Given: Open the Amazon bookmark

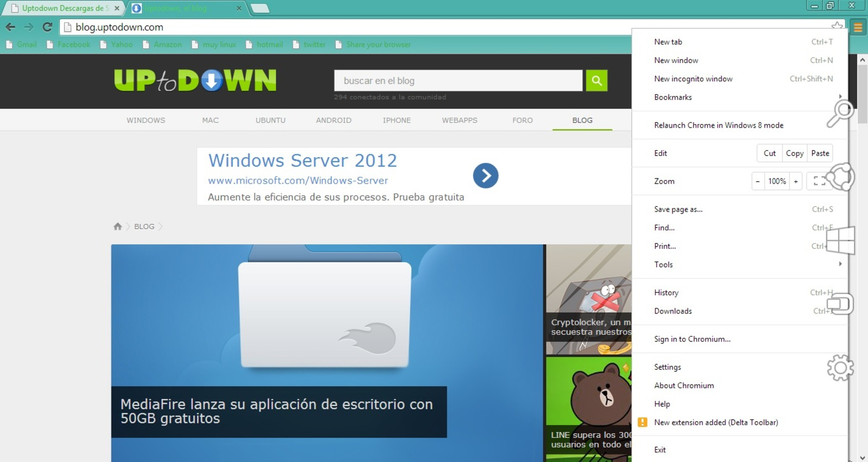Looking at the screenshot, I should tap(162, 44).
